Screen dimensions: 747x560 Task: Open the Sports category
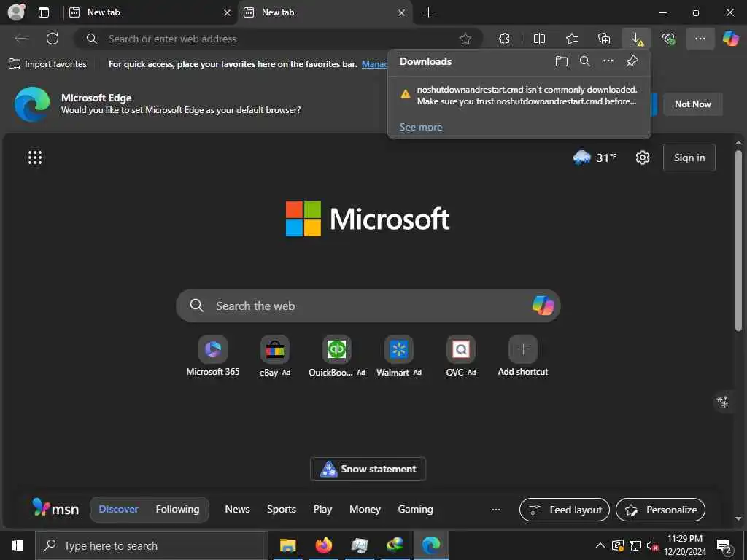point(282,509)
